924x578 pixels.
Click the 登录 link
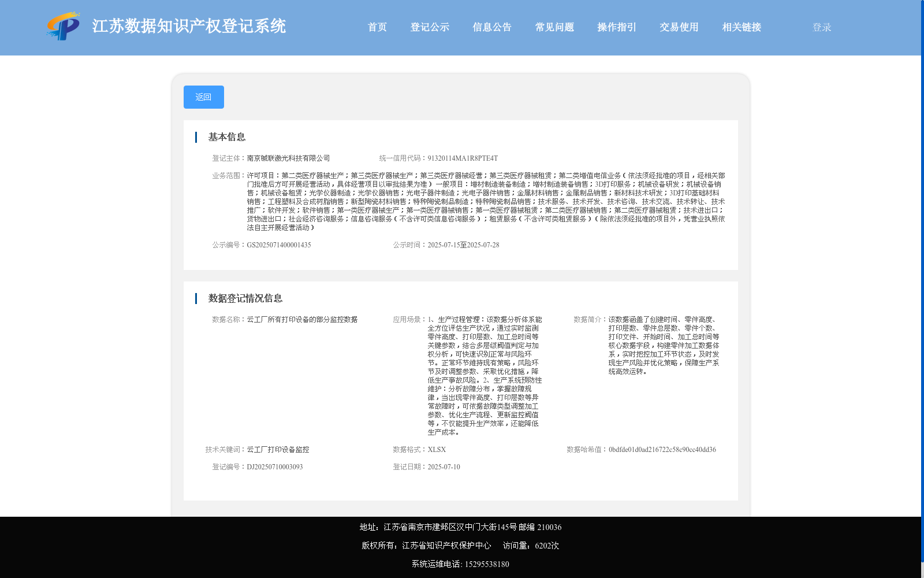[x=822, y=27]
